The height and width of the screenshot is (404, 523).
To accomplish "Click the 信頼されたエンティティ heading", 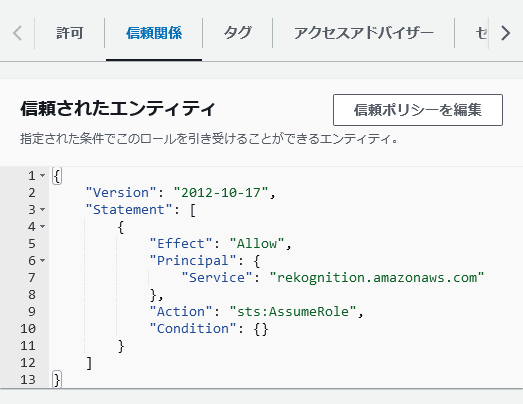I will [118, 109].
